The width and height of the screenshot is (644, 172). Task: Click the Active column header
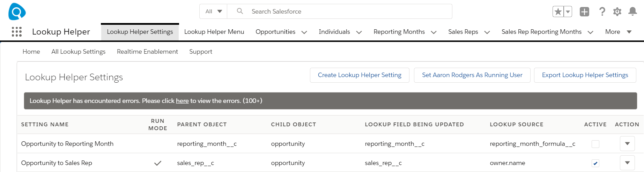(595, 125)
